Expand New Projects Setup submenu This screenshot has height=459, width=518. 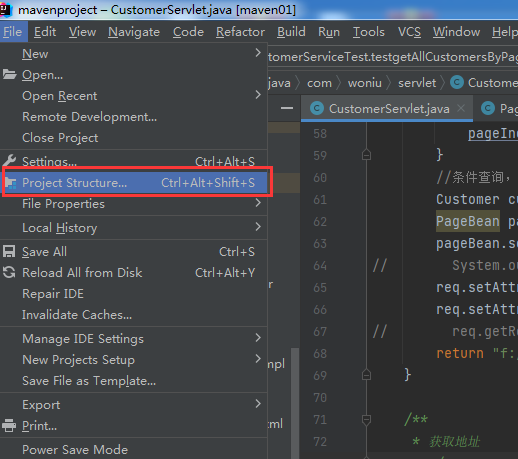[x=134, y=360]
